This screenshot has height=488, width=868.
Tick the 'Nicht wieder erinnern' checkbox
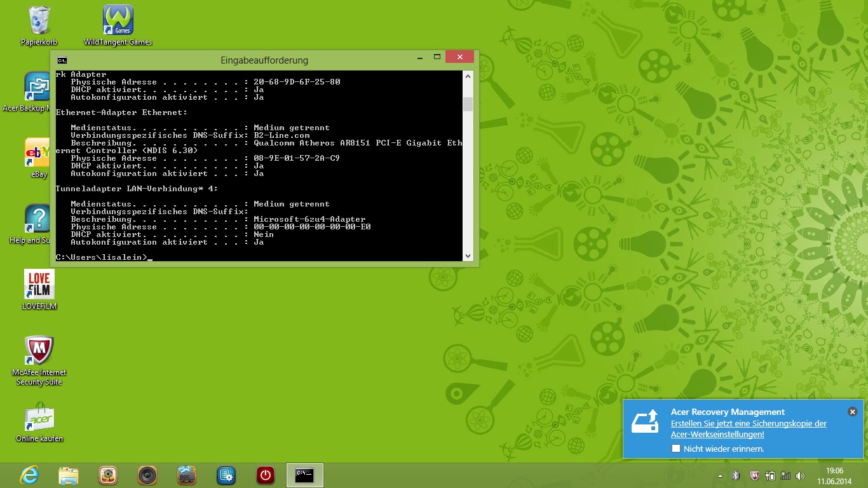[x=675, y=449]
